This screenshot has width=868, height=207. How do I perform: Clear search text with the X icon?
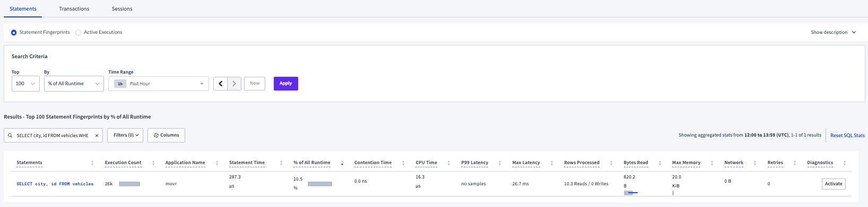coord(97,136)
